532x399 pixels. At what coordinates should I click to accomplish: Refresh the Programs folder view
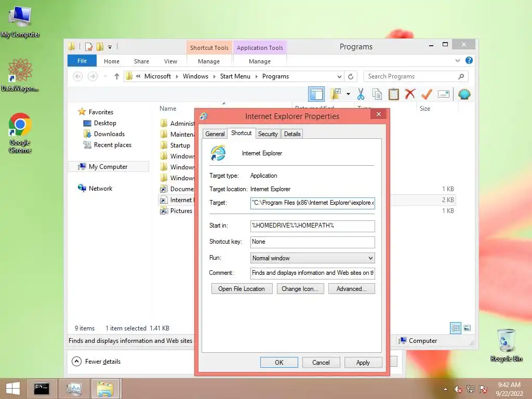point(351,76)
